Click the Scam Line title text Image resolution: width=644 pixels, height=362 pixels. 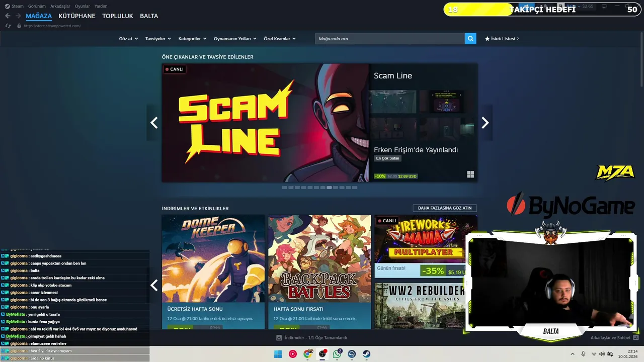tap(393, 76)
